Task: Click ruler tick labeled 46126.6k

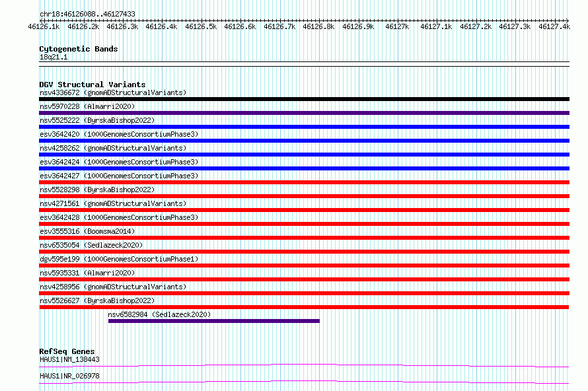Action: [240, 26]
